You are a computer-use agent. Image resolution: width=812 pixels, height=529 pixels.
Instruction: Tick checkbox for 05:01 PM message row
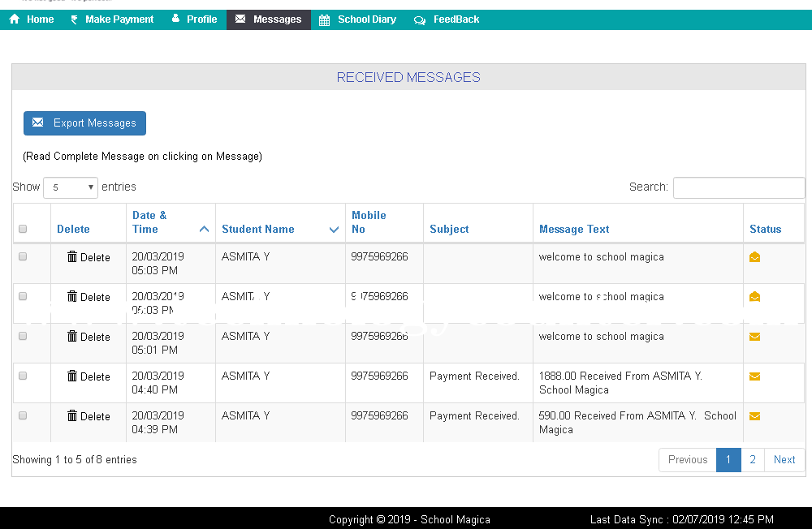click(x=23, y=336)
